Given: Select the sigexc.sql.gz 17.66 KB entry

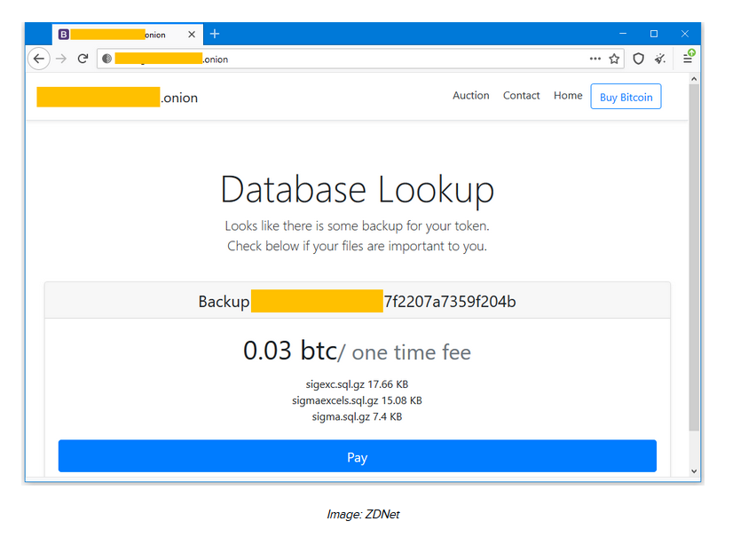Looking at the screenshot, I should [x=357, y=384].
